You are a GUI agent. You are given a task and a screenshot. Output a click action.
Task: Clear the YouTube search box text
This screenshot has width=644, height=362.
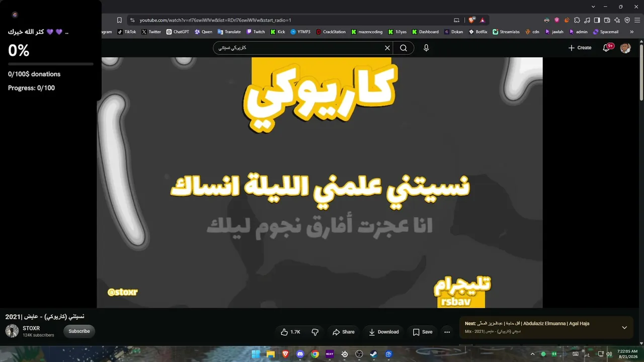(387, 48)
